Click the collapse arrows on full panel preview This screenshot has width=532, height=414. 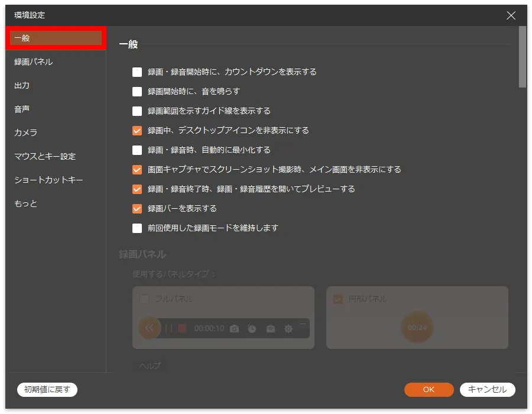(x=150, y=328)
